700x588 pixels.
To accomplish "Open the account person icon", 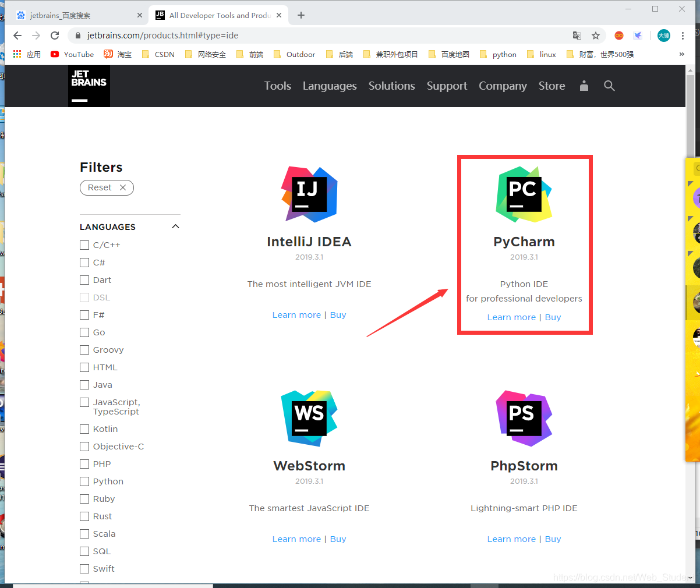I will point(584,86).
